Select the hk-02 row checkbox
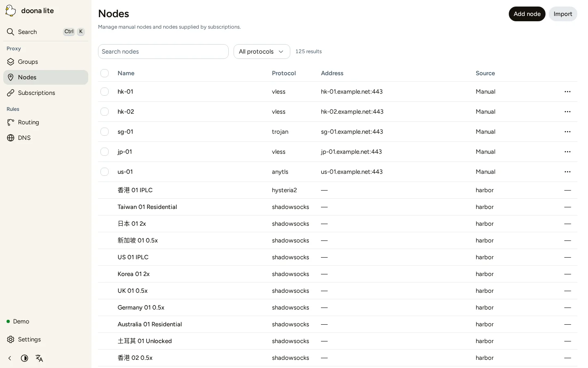This screenshot has height=368, width=588. [x=105, y=112]
